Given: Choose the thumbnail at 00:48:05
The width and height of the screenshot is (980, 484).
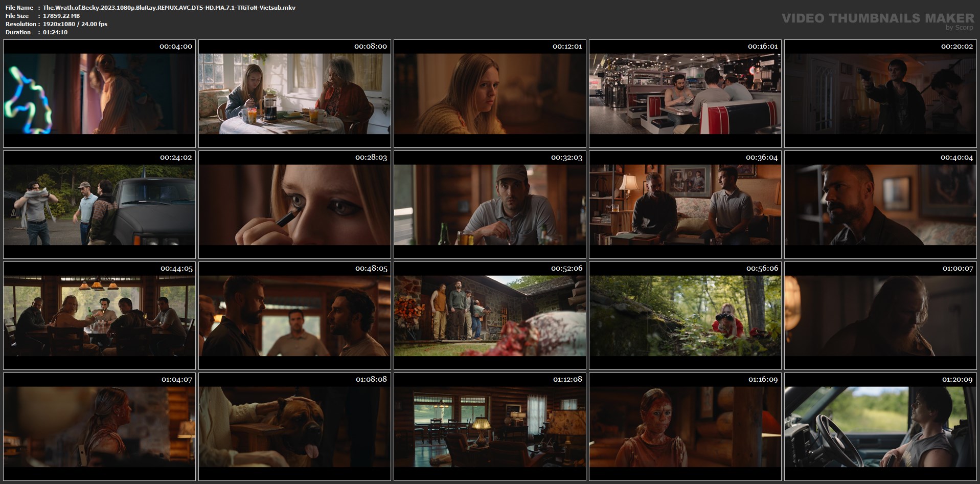Looking at the screenshot, I should [294, 316].
